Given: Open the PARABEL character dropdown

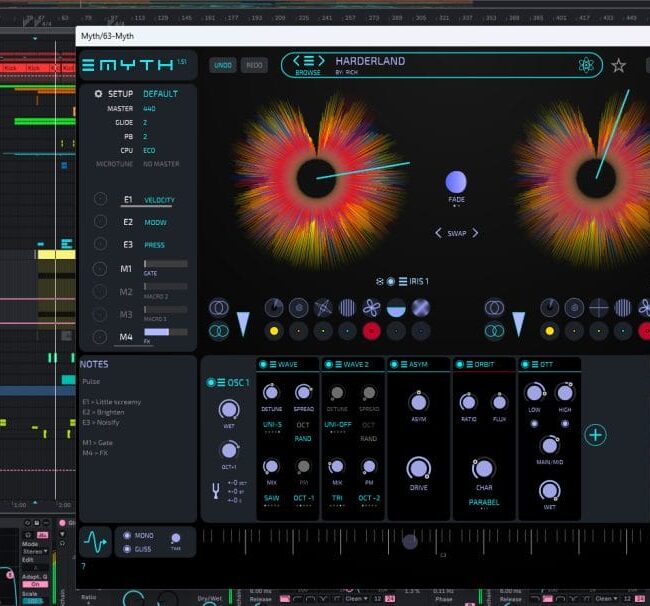Looking at the screenshot, I should tap(484, 502).
